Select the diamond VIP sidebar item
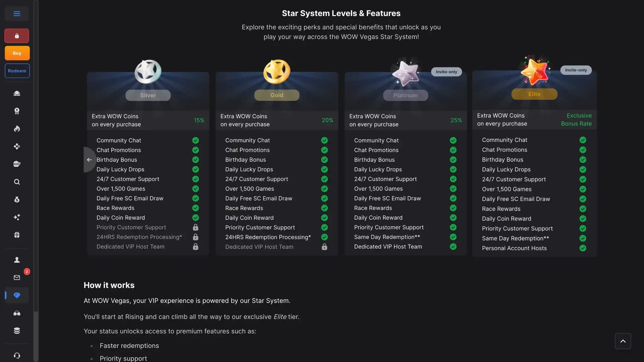The width and height of the screenshot is (644, 362). (x=17, y=295)
